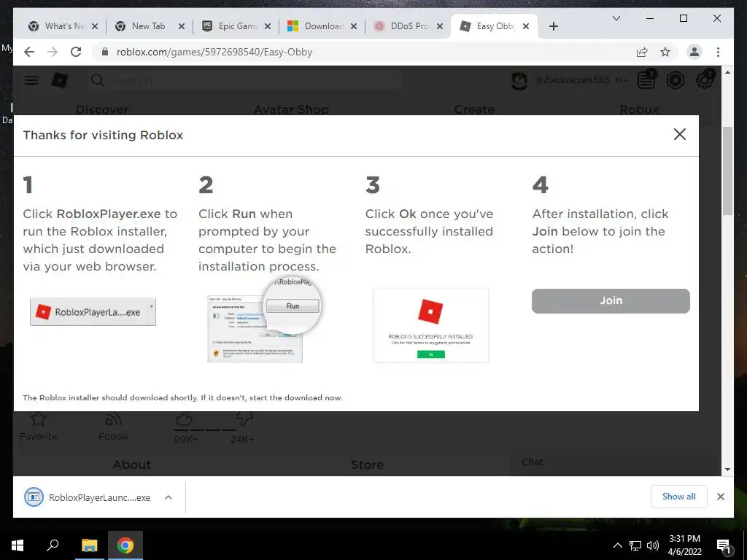747x560 pixels.
Task: Expand the download item options chevron
Action: point(169,497)
